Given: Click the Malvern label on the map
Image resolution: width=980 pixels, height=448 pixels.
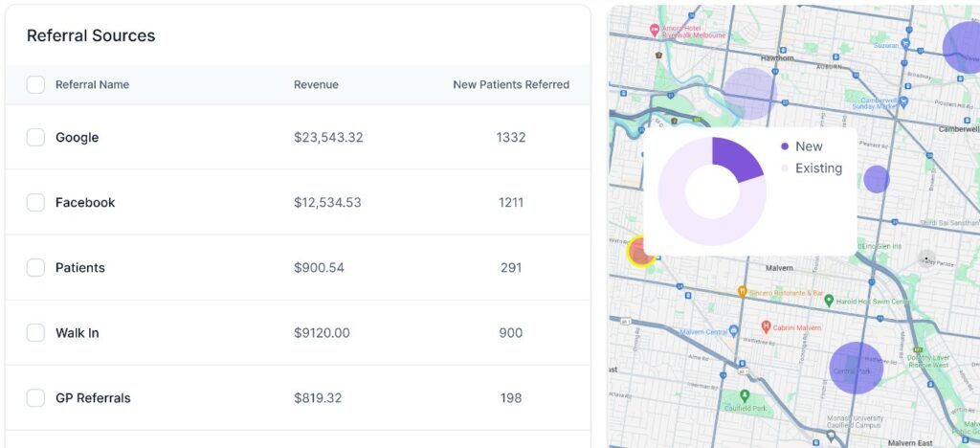Looking at the screenshot, I should 779,268.
